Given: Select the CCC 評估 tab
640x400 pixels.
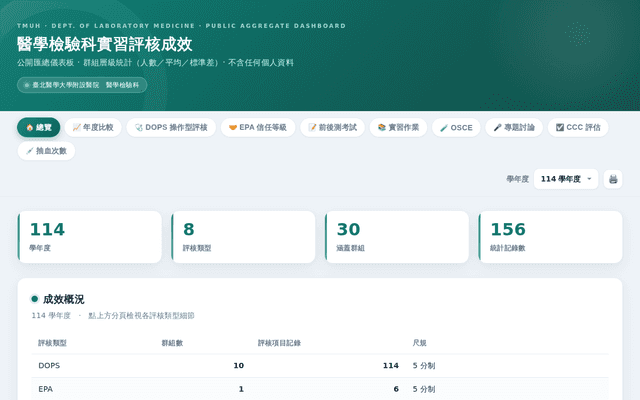Looking at the screenshot, I should (578, 128).
